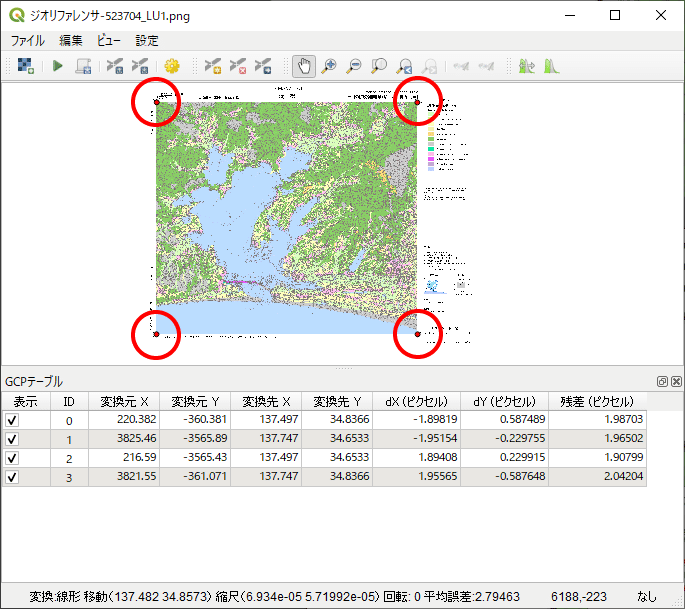Select residual cell 1.90799
685x609 pixels.
click(x=598, y=458)
